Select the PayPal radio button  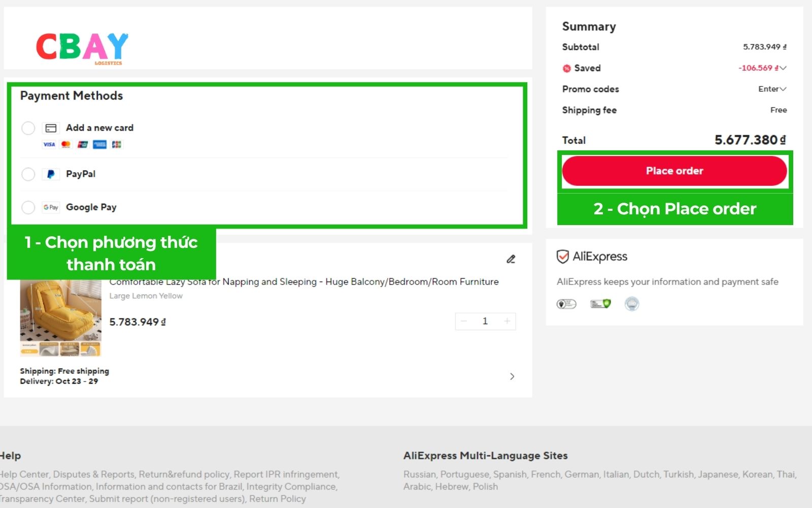(28, 174)
